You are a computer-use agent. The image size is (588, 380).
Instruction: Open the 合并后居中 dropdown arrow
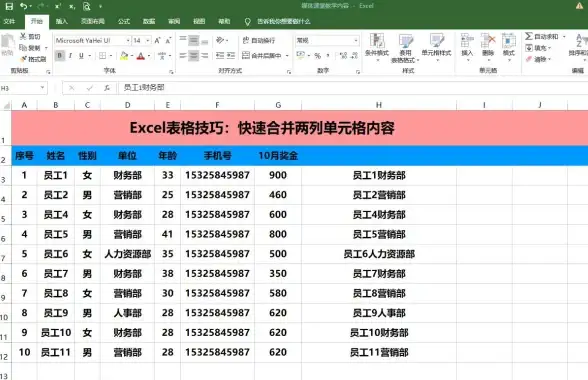pos(287,56)
